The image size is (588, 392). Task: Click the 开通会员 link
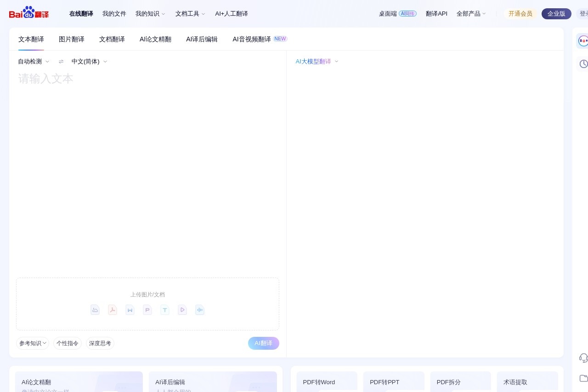[520, 13]
